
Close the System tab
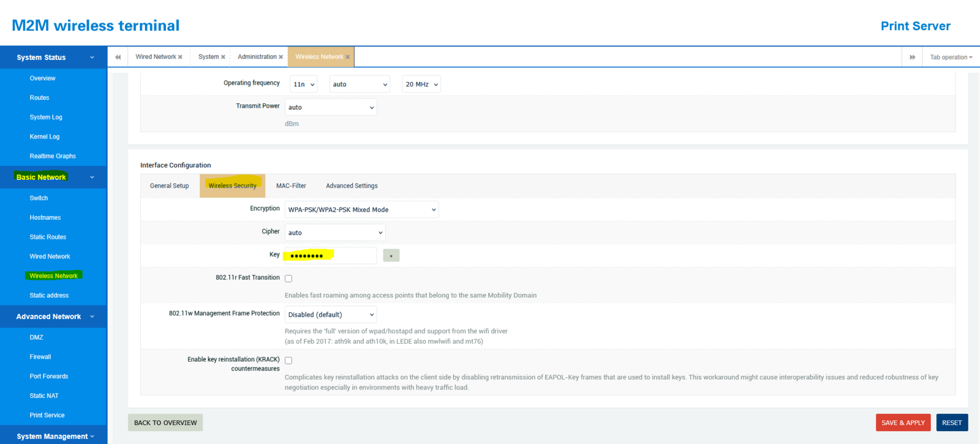(x=223, y=57)
